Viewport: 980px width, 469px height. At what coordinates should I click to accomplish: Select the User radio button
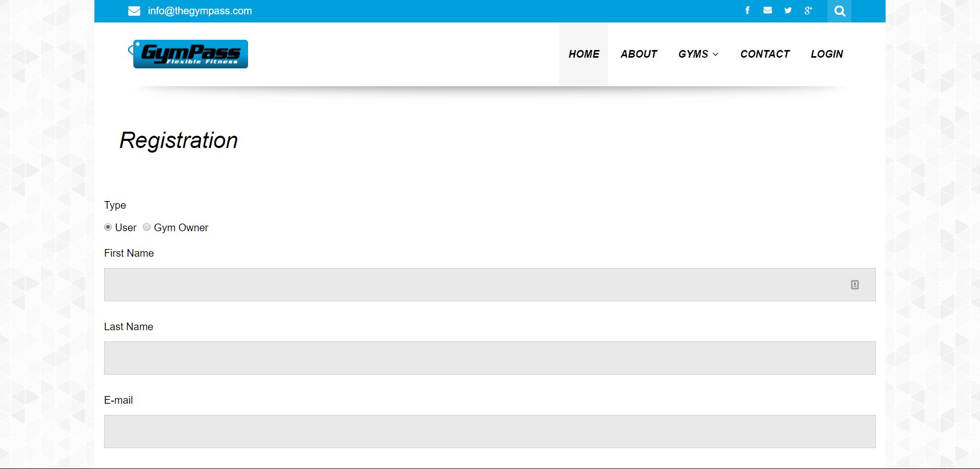(108, 227)
